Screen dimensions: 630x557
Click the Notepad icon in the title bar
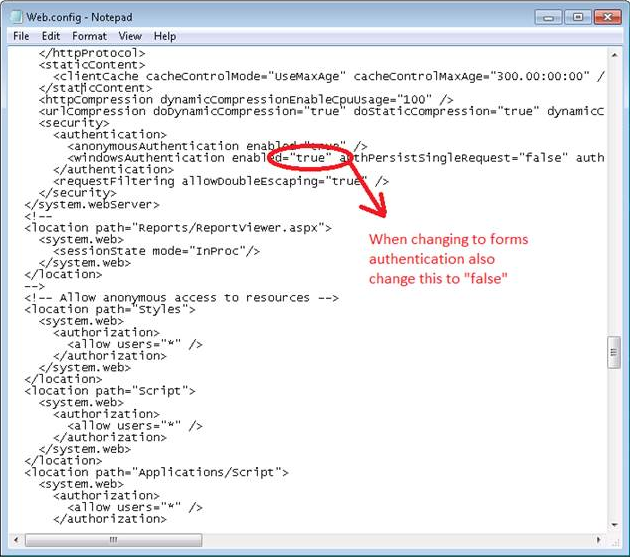(x=16, y=17)
